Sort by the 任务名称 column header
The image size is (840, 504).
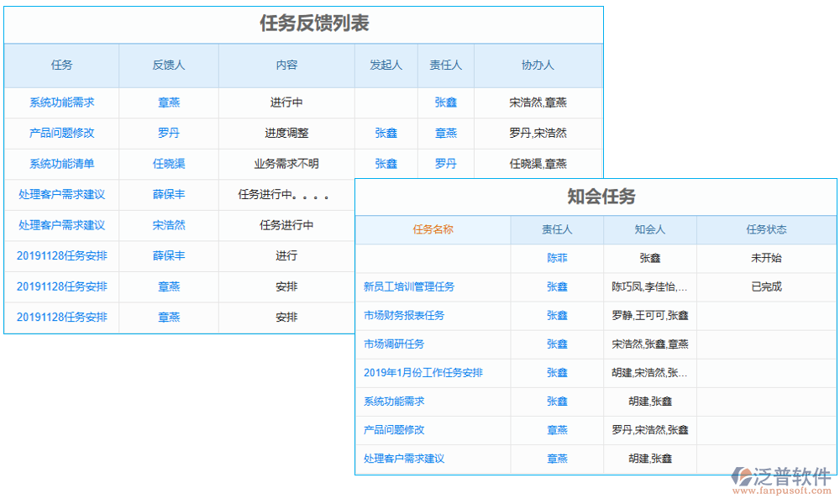[x=434, y=230]
